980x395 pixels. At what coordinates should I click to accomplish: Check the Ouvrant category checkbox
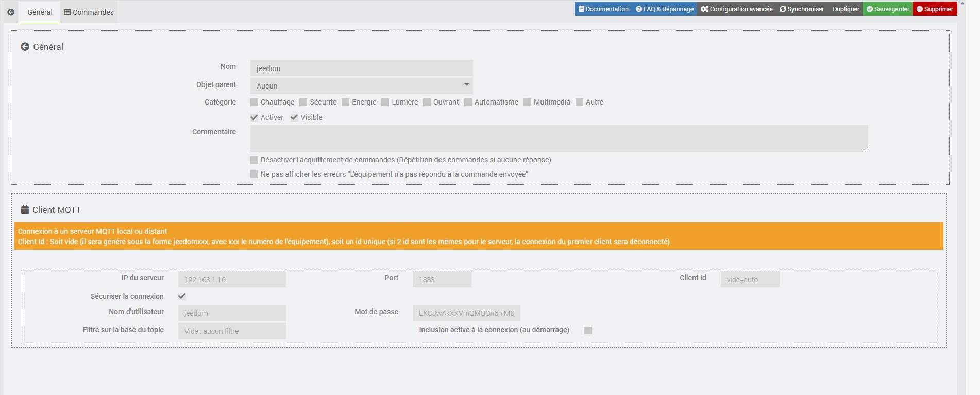tap(427, 102)
